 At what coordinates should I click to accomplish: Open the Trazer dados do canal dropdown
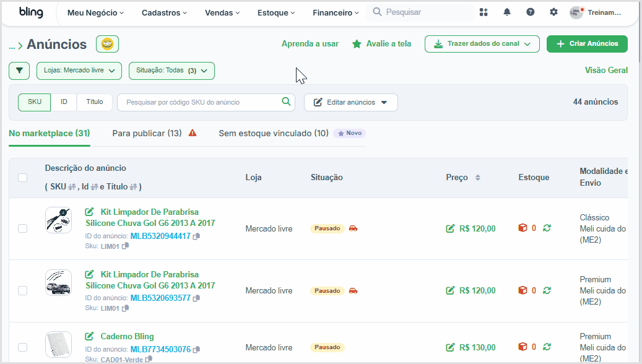(x=482, y=44)
